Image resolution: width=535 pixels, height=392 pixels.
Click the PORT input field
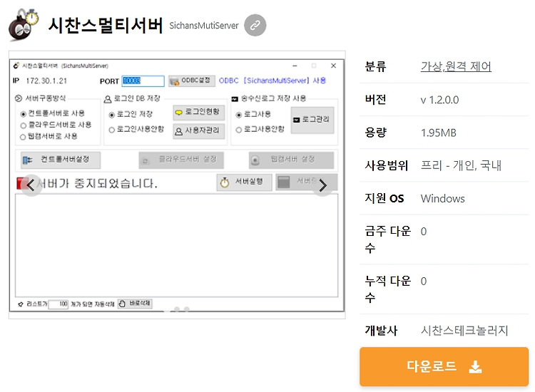143,81
